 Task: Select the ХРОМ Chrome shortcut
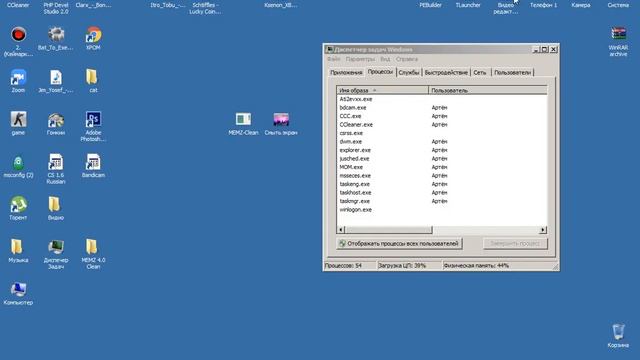click(x=93, y=34)
